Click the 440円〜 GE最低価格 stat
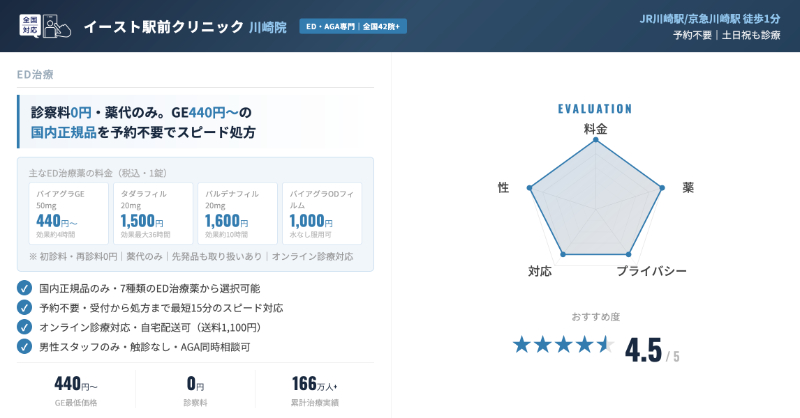The image size is (800, 418). coord(76,391)
